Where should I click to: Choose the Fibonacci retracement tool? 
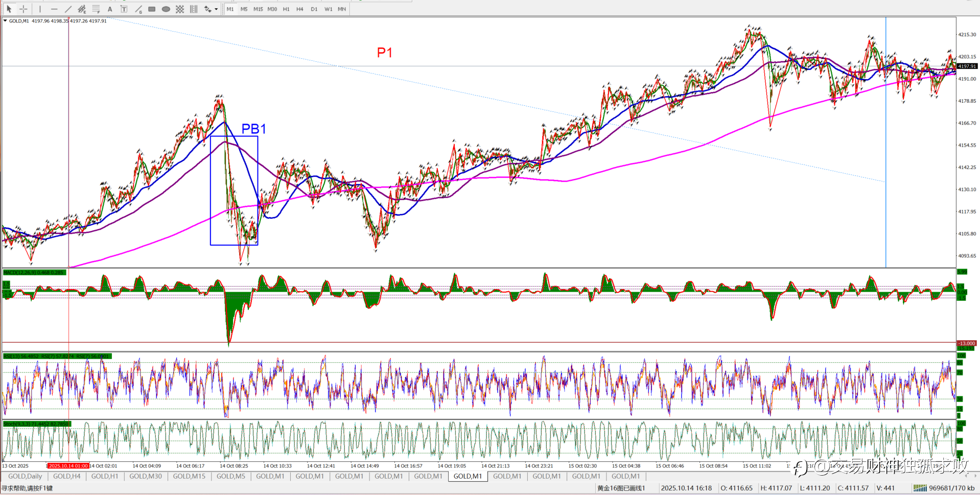tap(96, 9)
